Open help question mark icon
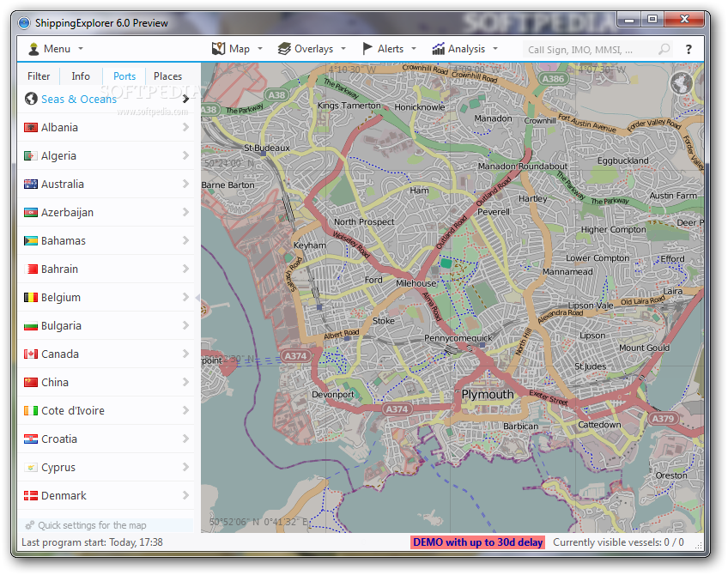Screen dimensions: 728x575 [x=689, y=49]
